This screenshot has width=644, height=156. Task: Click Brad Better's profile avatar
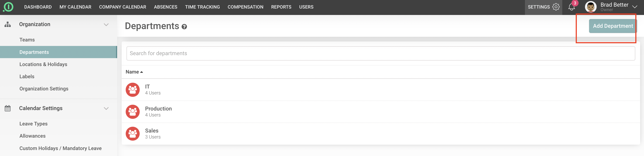pyautogui.click(x=591, y=7)
